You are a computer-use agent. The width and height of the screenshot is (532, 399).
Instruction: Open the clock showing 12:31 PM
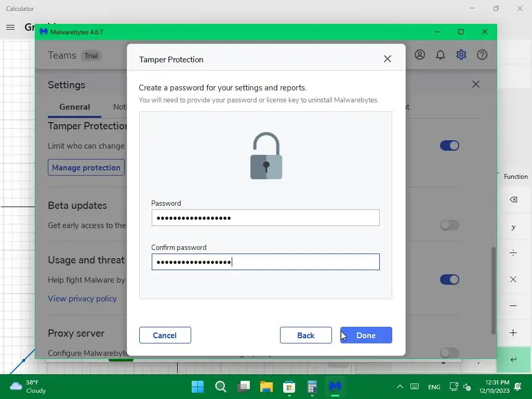[495, 387]
